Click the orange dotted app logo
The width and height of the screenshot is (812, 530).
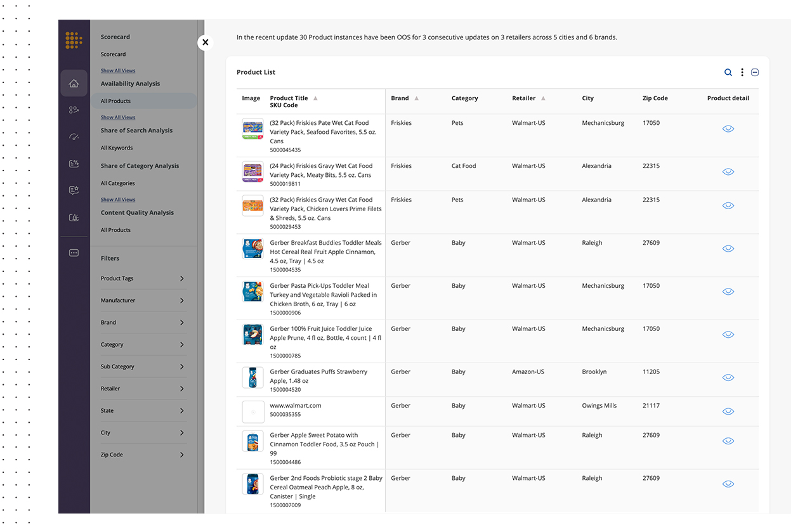[74, 40]
